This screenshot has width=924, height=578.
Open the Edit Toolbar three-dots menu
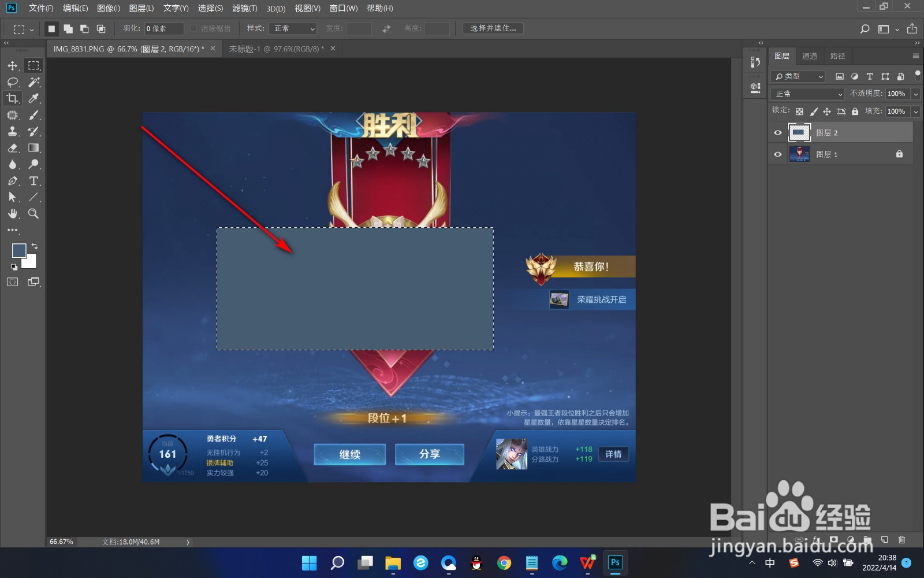tap(13, 230)
